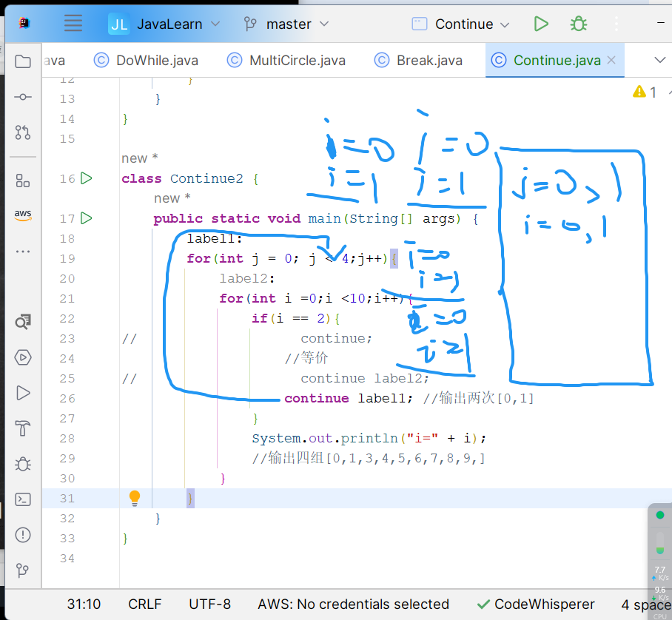
Task: Switch to the DoWhile.java tab
Action: point(146,61)
